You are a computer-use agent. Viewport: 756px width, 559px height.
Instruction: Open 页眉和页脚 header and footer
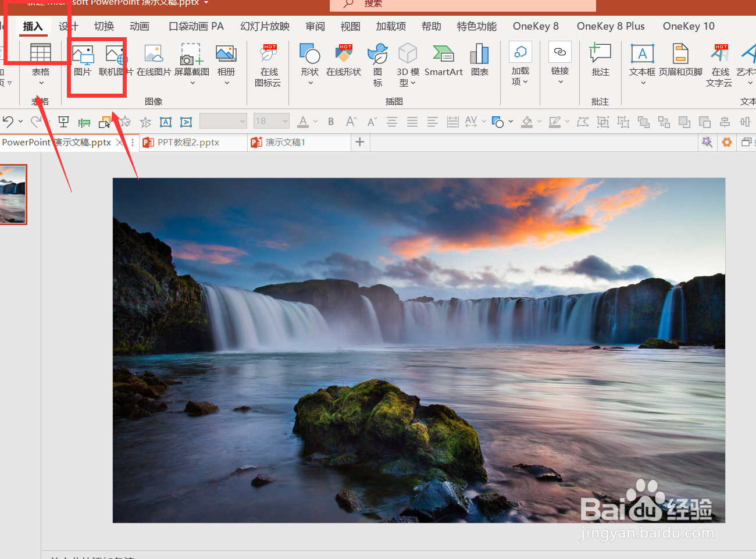point(680,60)
